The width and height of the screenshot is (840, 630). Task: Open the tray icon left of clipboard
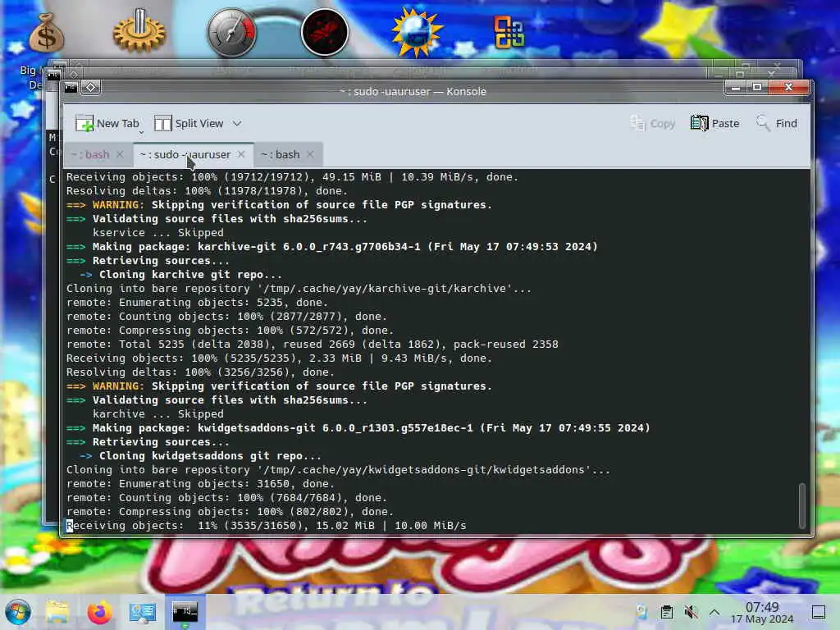coord(641,612)
